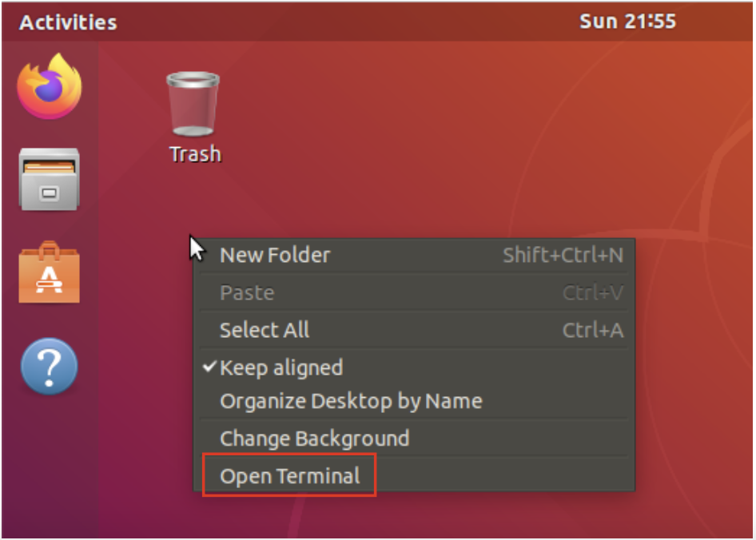Open the clock showing Sun 21:55
756x540 pixels.
click(x=627, y=22)
